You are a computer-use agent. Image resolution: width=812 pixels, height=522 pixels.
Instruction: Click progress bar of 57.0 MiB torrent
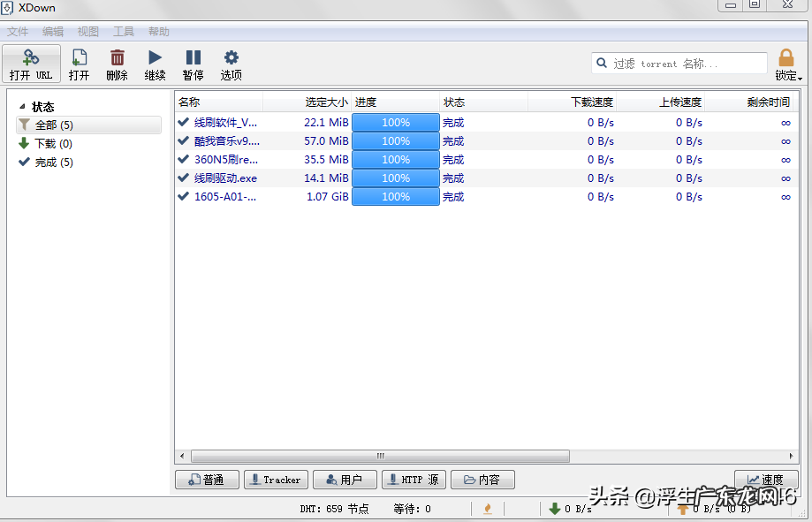click(396, 140)
